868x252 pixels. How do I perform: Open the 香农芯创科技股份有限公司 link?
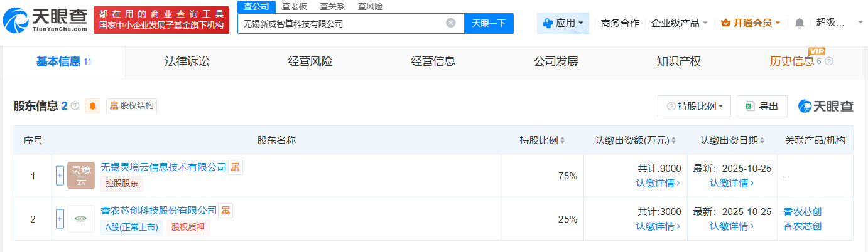(x=158, y=211)
